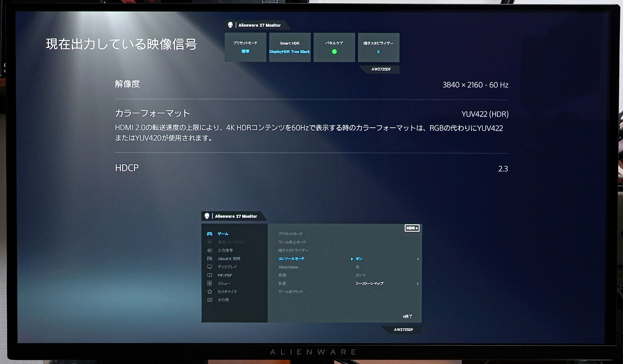Image resolution: width=623 pixels, height=364 pixels.
Task: Open the AlienFX 照明 menu category
Action: pos(229,259)
